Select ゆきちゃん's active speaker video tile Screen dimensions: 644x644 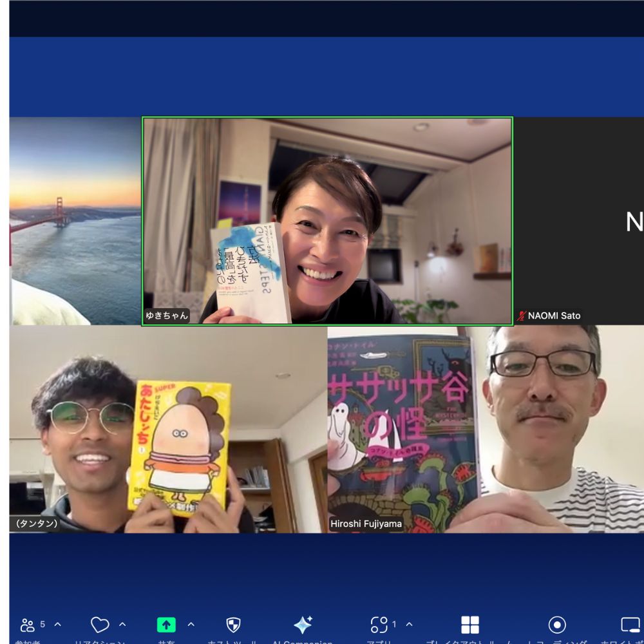(x=327, y=221)
